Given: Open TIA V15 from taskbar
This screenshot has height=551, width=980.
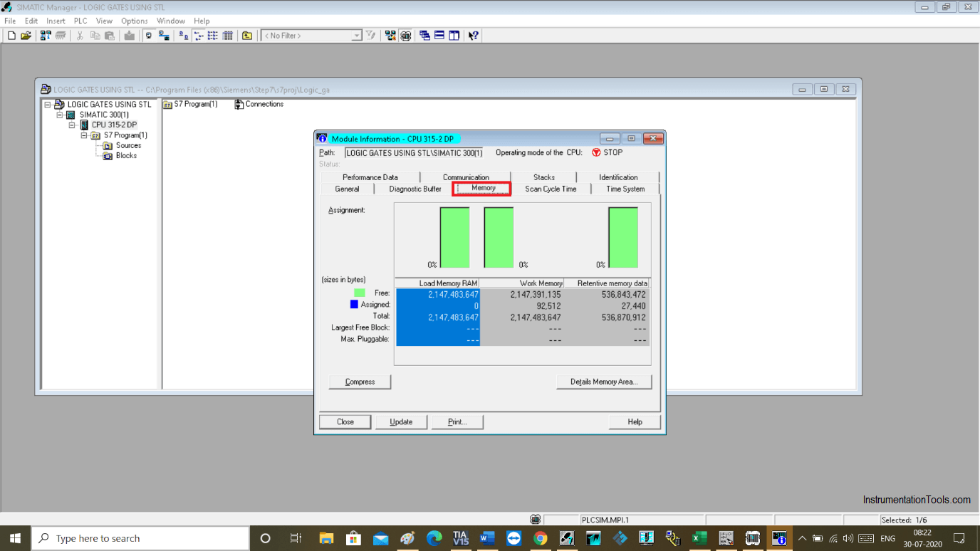Looking at the screenshot, I should click(x=460, y=538).
